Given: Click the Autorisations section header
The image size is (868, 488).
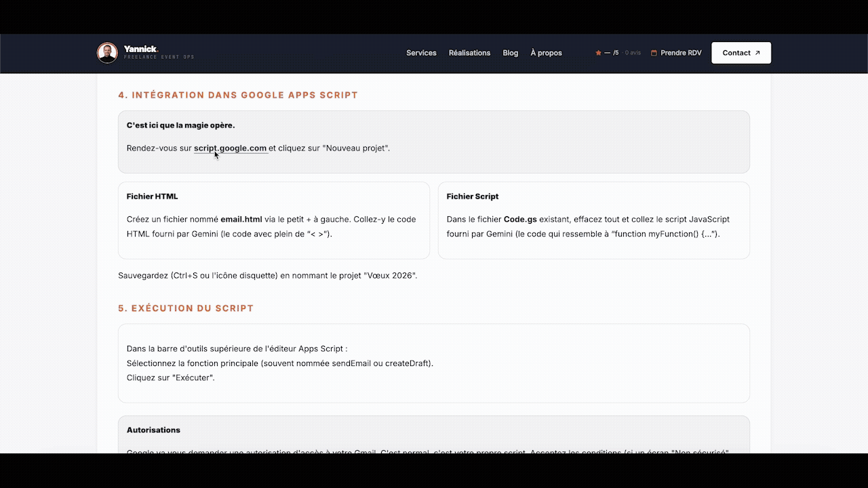Looking at the screenshot, I should [x=153, y=430].
